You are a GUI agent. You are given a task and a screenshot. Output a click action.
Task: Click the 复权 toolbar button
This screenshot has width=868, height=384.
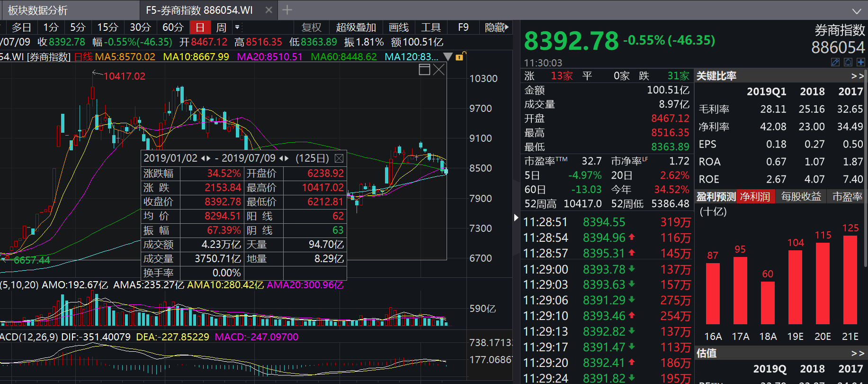pos(312,27)
